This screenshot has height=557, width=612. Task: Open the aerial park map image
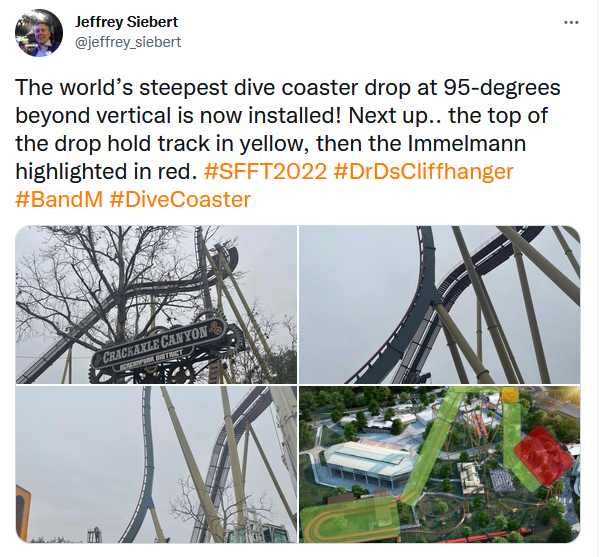439,464
